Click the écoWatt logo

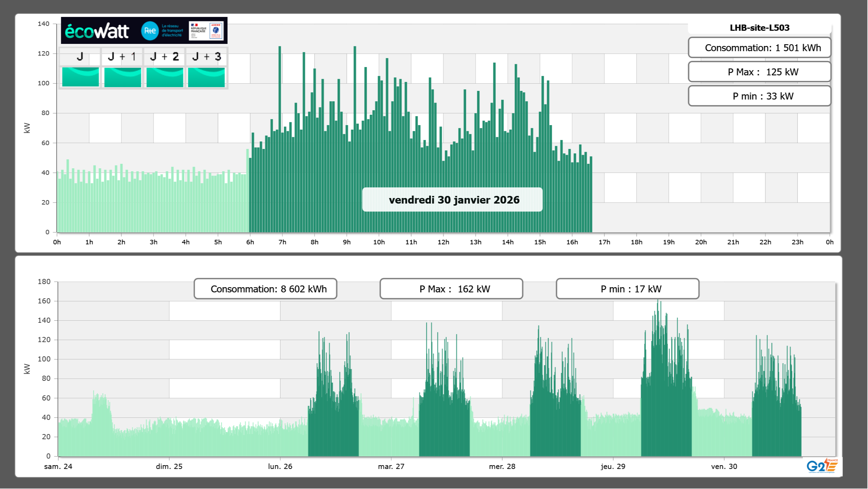pyautogui.click(x=97, y=31)
